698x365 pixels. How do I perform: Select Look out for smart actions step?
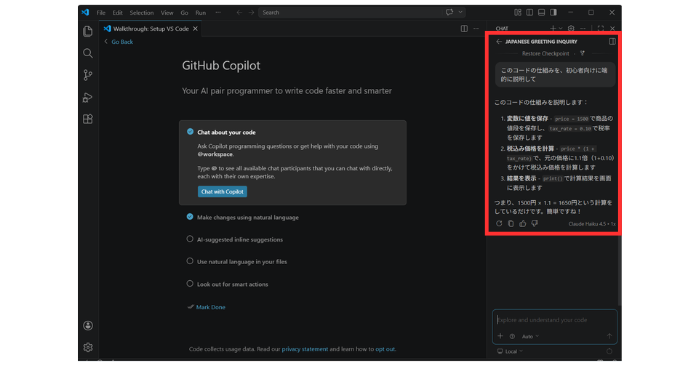point(232,284)
